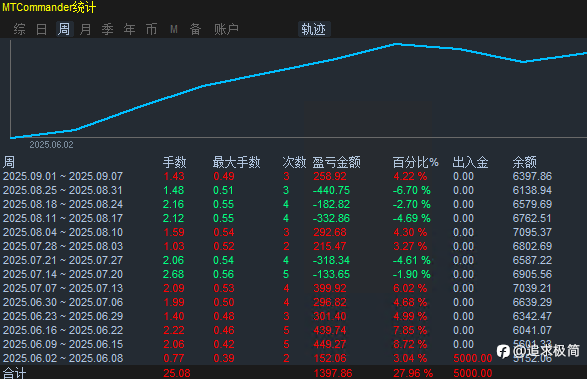Select the 周 weekly tab
This screenshot has height=379, width=587.
64,29
